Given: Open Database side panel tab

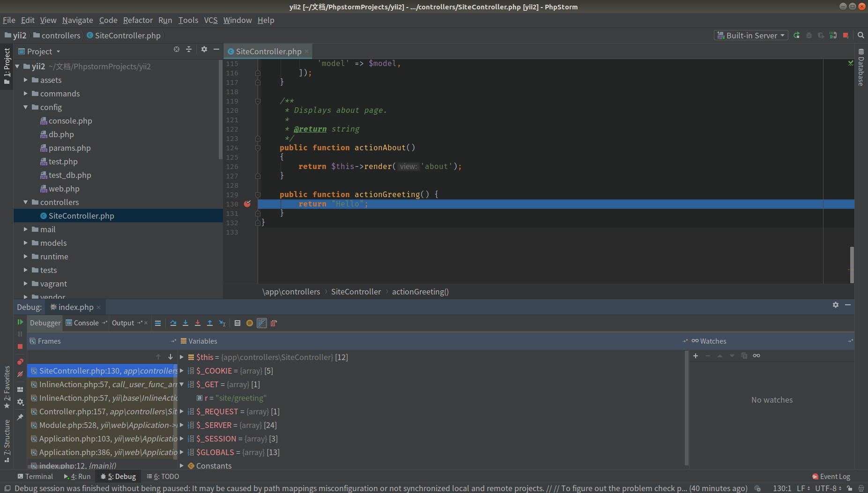Looking at the screenshot, I should tap(861, 67).
